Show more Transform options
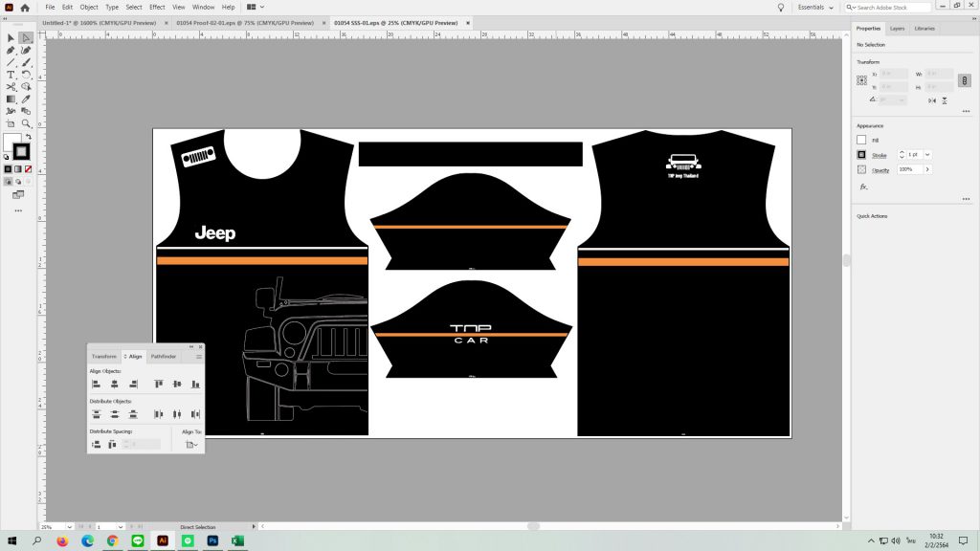 click(x=967, y=111)
